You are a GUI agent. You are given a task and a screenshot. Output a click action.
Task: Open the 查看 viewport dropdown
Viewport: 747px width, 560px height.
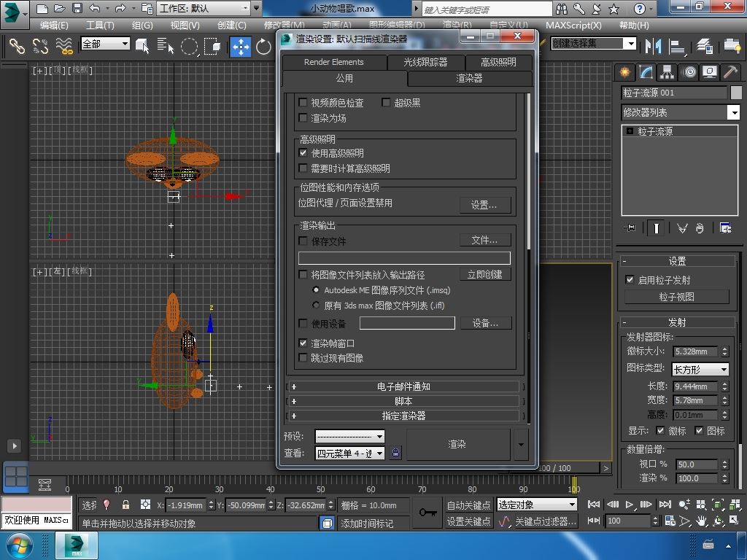[x=349, y=453]
